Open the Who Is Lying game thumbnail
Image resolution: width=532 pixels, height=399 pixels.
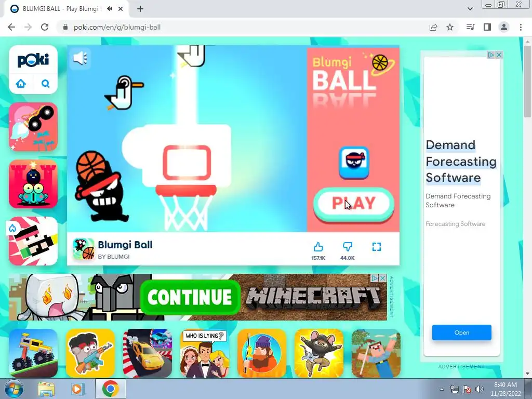[205, 353]
